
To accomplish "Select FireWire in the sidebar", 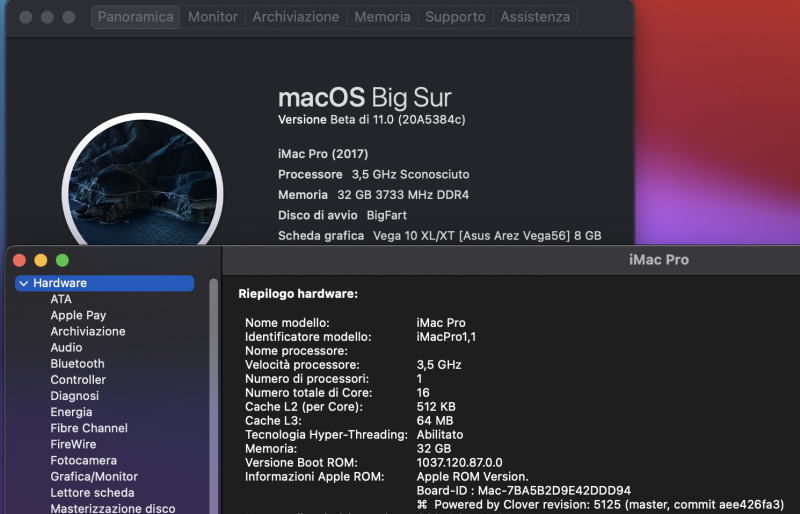I will point(73,445).
